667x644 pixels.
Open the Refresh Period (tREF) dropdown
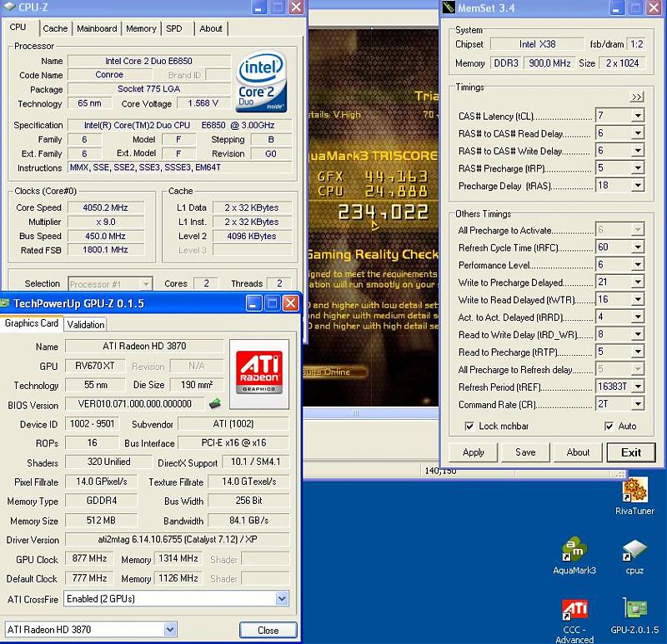coord(637,387)
